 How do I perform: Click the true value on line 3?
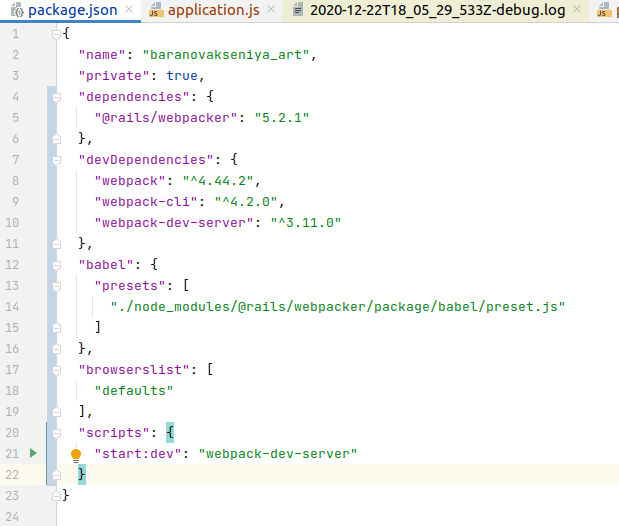[x=182, y=76]
